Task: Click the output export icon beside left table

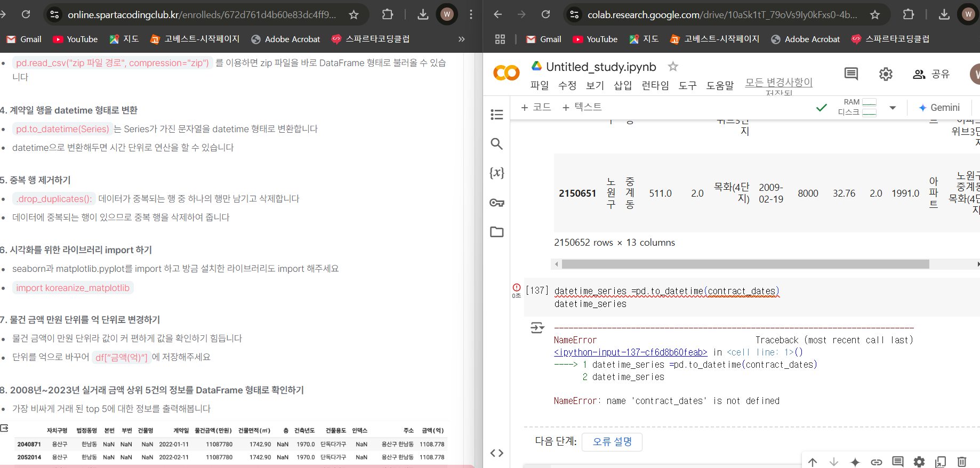Action: (4, 428)
